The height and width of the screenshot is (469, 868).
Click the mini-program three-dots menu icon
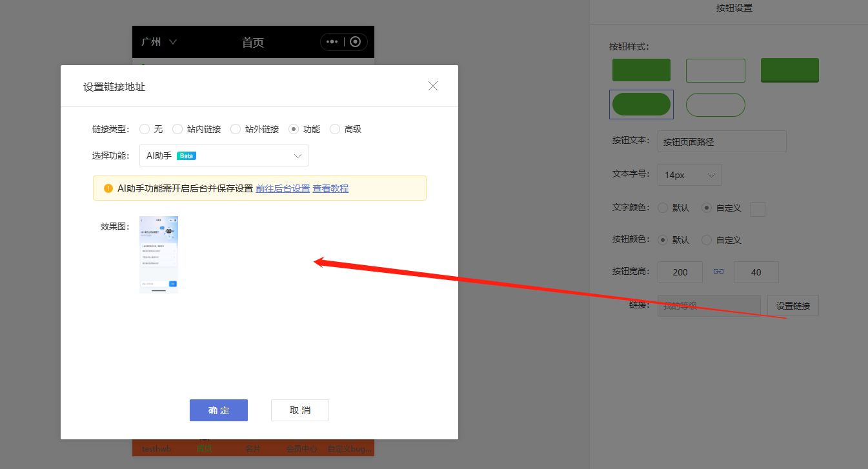(x=332, y=42)
